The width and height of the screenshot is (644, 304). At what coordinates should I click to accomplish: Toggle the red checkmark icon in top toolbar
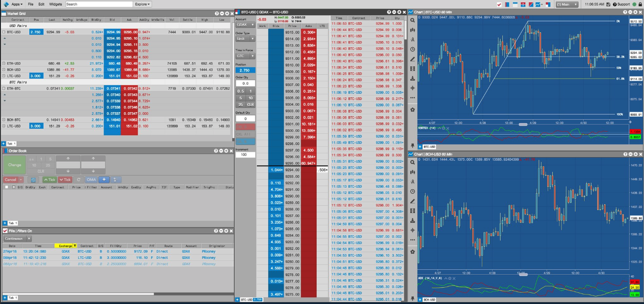pyautogui.click(x=499, y=4)
